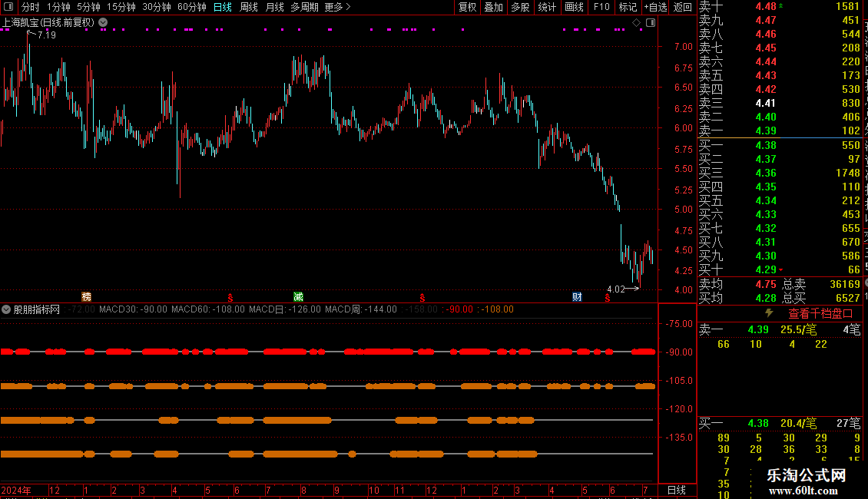The width and height of the screenshot is (868, 499).
Task: Click the 多股 multi-stock button
Action: 520,7
